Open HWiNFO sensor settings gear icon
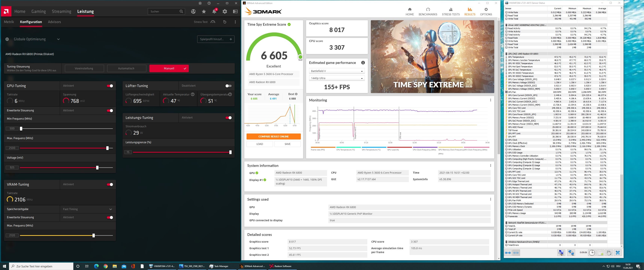The image size is (644, 270). click(x=609, y=253)
